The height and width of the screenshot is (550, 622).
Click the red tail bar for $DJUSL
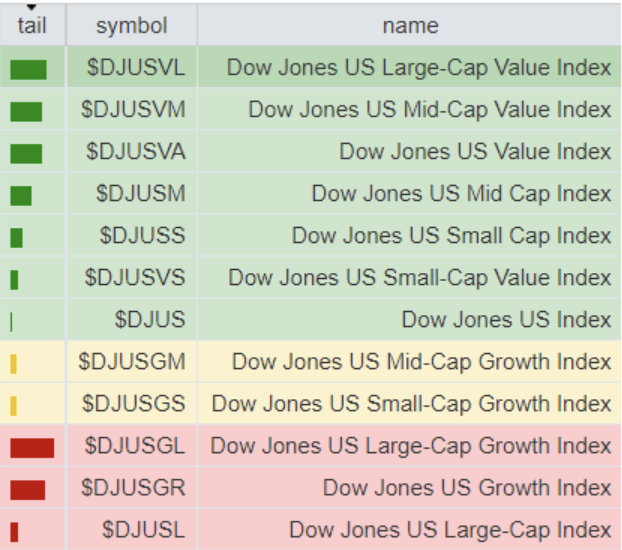14,531
